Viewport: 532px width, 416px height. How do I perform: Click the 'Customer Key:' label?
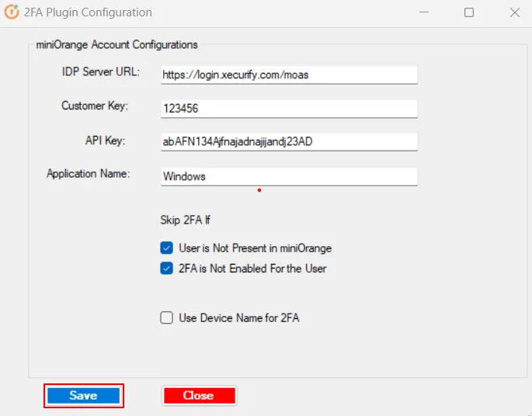pos(95,106)
